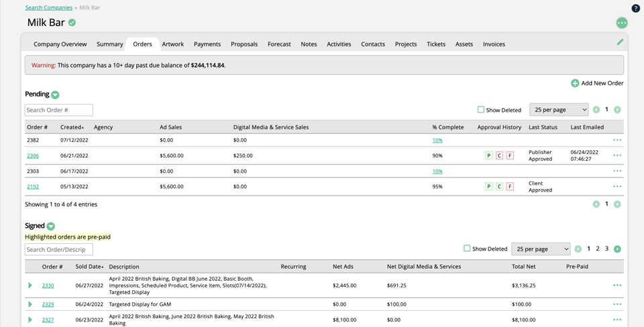This screenshot has width=644, height=327.
Task: Open the Tickets tab
Action: pos(436,44)
